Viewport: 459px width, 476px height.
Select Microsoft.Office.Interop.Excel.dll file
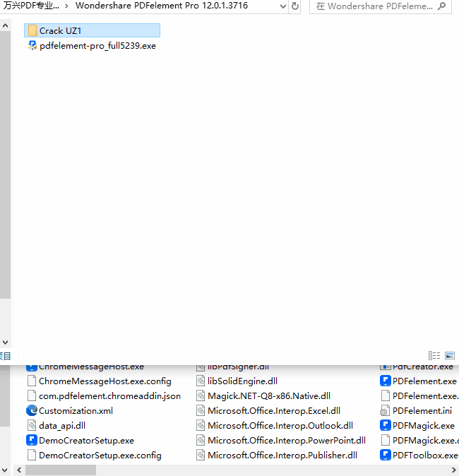pos(273,410)
